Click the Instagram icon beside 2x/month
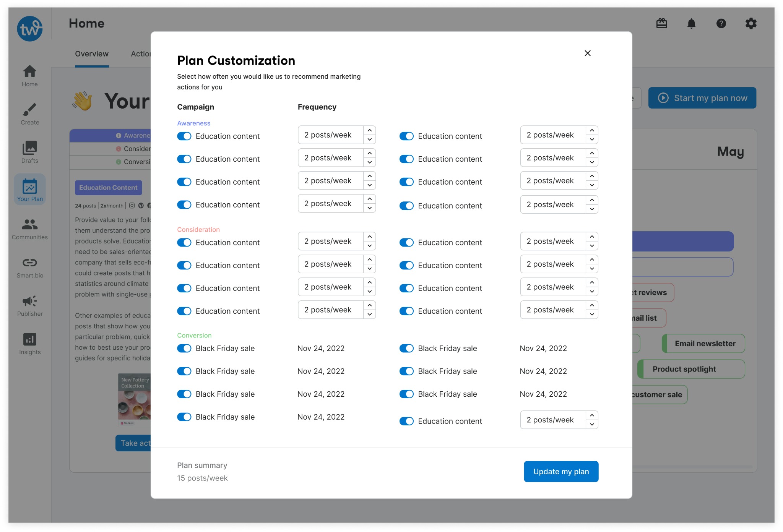 132,206
